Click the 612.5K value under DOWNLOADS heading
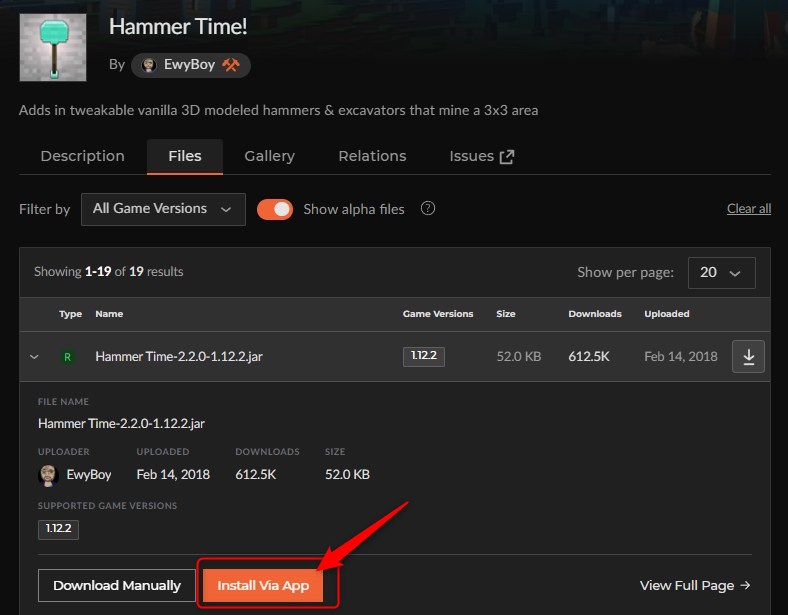The width and height of the screenshot is (788, 615). click(x=256, y=475)
